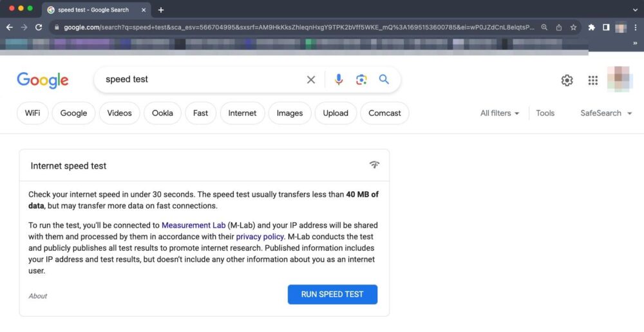The image size is (644, 332).
Task: Click the magnifying glass search icon
Action: 384,80
